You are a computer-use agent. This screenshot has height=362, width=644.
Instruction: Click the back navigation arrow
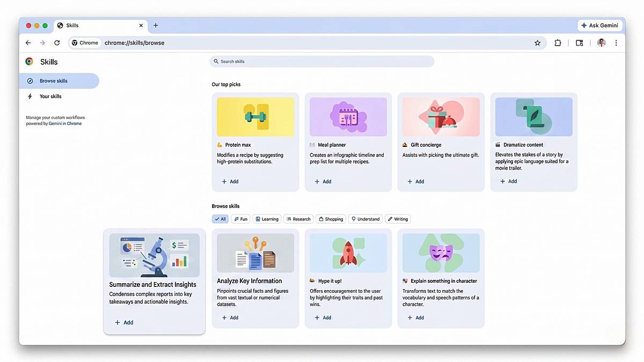click(x=28, y=42)
